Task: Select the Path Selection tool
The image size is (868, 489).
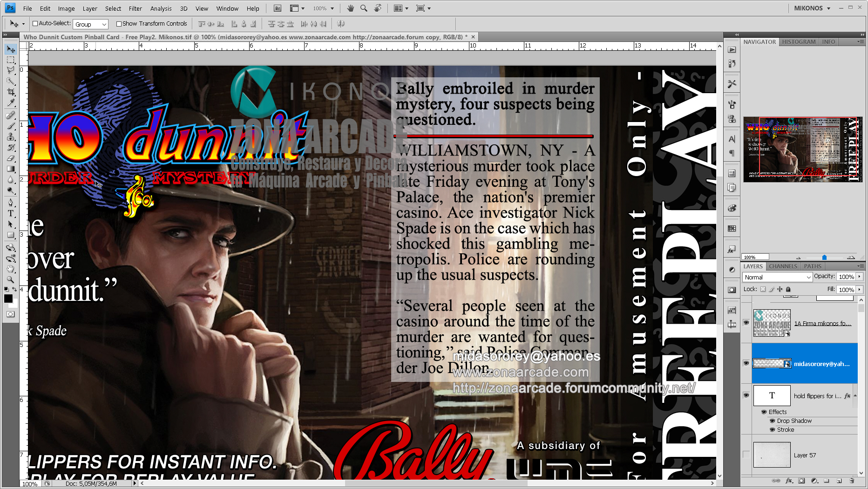Action: pyautogui.click(x=11, y=224)
